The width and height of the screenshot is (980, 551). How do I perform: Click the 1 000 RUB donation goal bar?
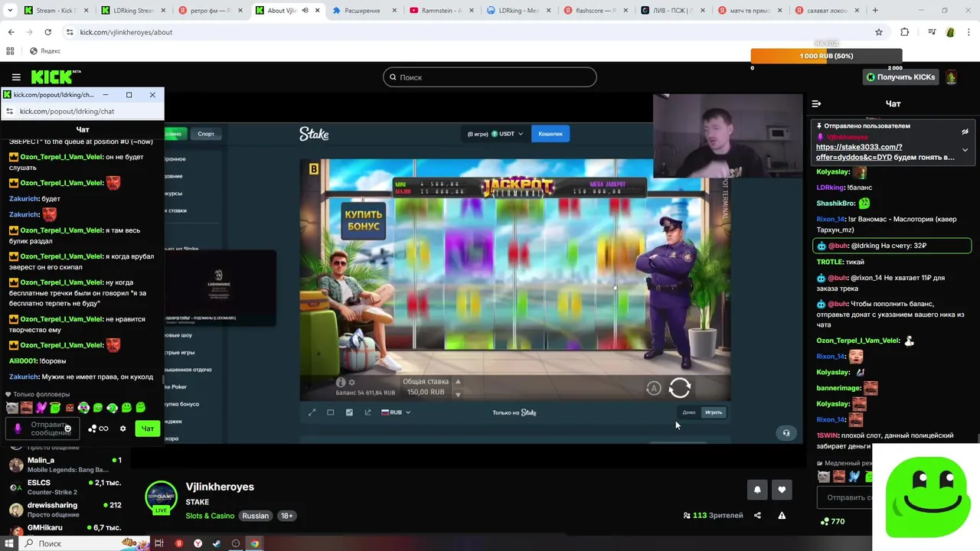coord(826,56)
